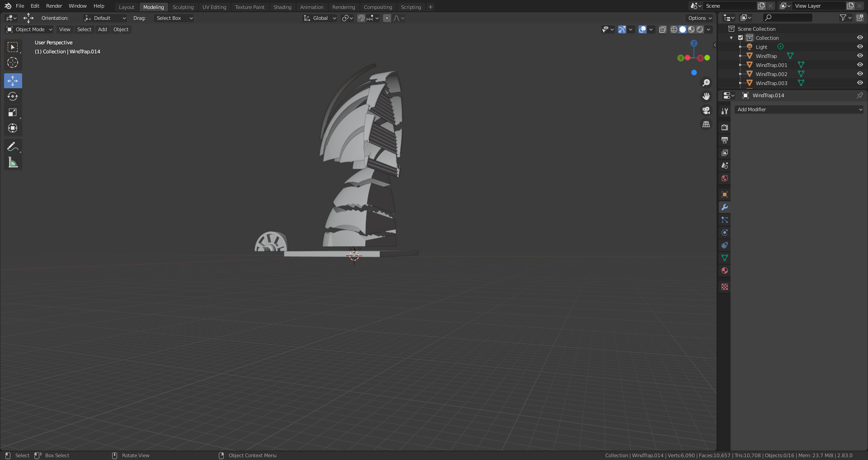Select the Annotate pencil tool
Image resolution: width=868 pixels, height=460 pixels.
(13, 147)
